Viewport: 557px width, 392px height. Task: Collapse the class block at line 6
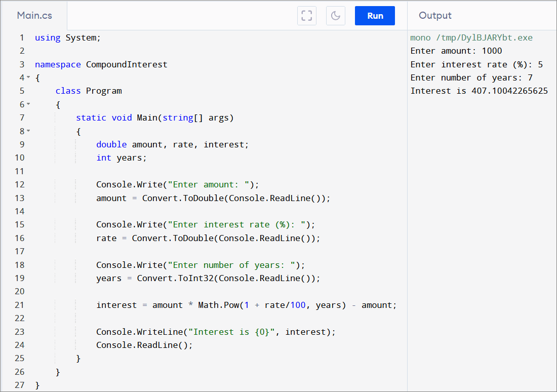tap(28, 104)
